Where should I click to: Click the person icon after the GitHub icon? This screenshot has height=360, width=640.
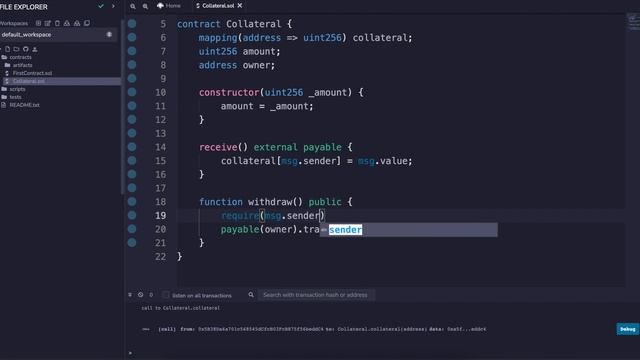[35, 49]
